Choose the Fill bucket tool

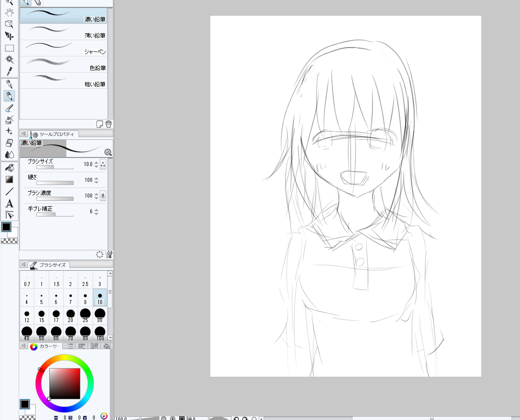point(9,167)
